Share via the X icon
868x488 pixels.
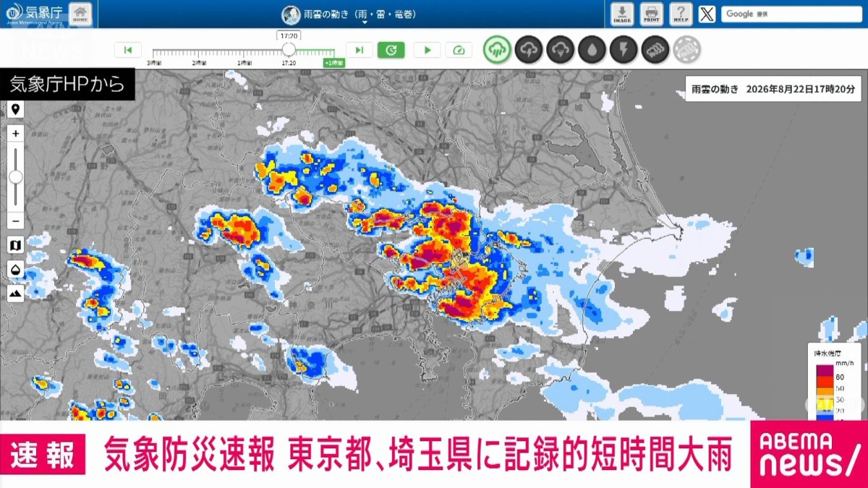click(x=707, y=14)
